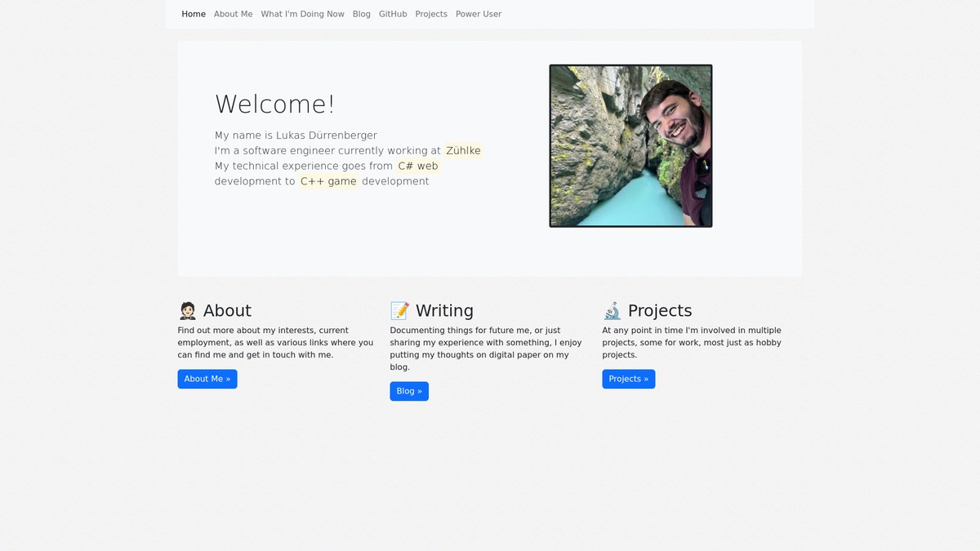Viewport: 980px width, 551px height.
Task: Click the memo emoji beside Writing heading
Action: click(399, 311)
